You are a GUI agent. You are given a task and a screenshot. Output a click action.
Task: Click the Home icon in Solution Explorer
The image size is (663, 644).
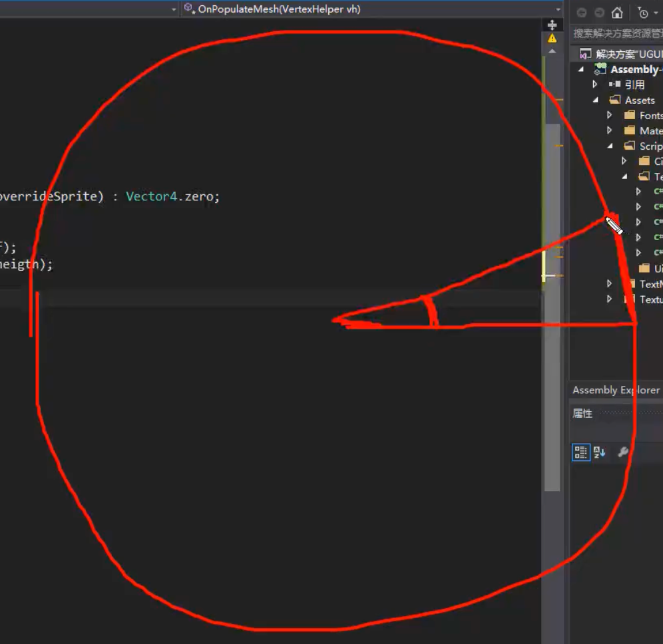point(617,13)
